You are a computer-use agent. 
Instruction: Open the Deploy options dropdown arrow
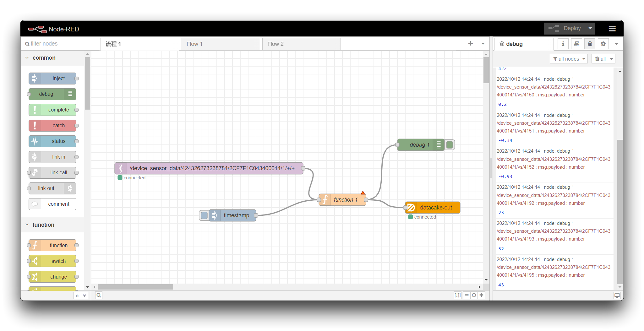pyautogui.click(x=590, y=28)
